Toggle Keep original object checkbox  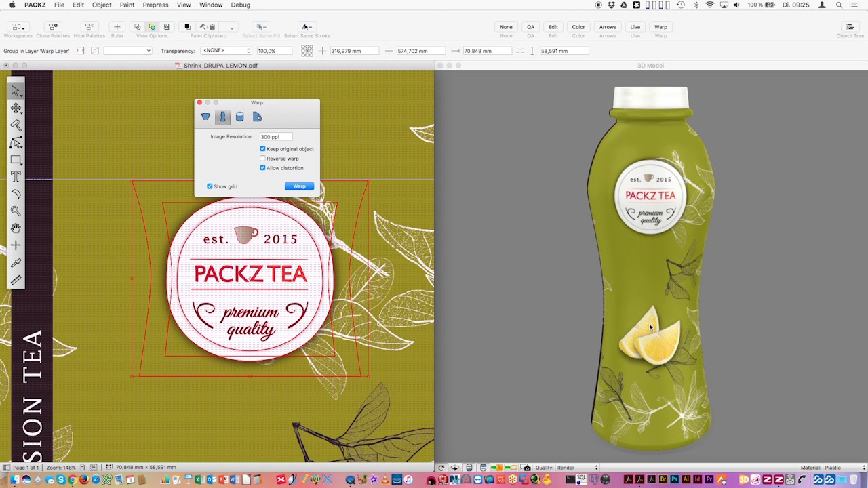(262, 149)
